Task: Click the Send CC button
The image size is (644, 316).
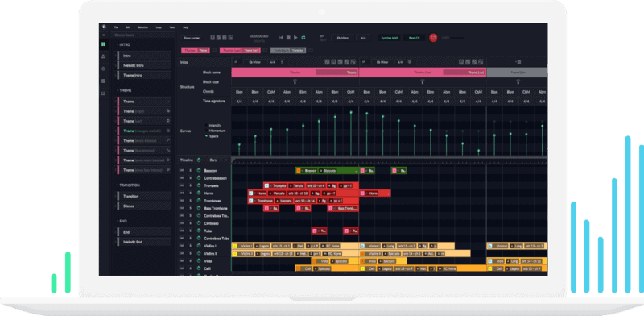Action: (x=414, y=38)
